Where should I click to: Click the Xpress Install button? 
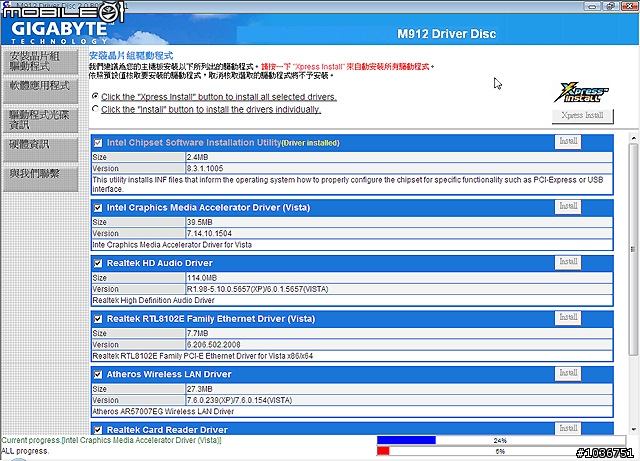point(582,116)
